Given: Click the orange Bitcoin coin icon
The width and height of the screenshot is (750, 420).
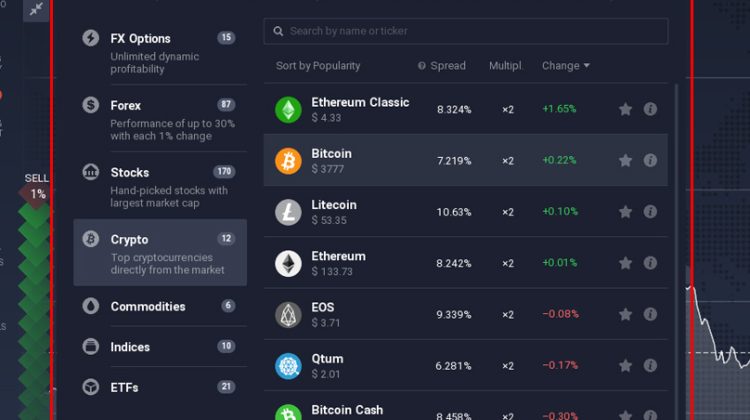Looking at the screenshot, I should pos(288,161).
